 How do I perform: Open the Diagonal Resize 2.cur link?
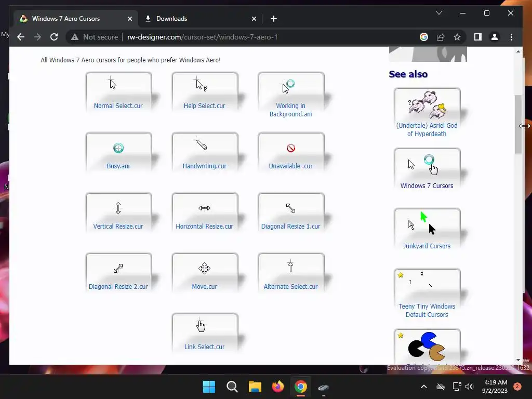[x=118, y=287]
